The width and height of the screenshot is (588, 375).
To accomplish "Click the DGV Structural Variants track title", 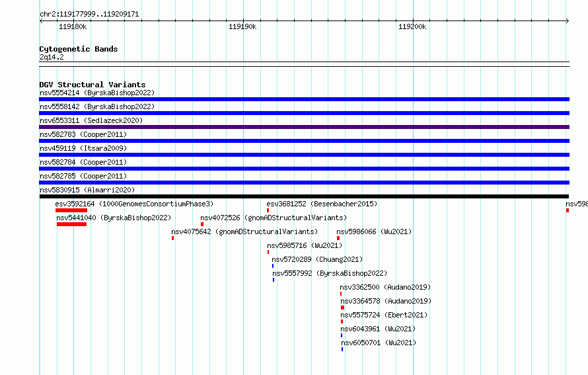I will pyautogui.click(x=92, y=85).
